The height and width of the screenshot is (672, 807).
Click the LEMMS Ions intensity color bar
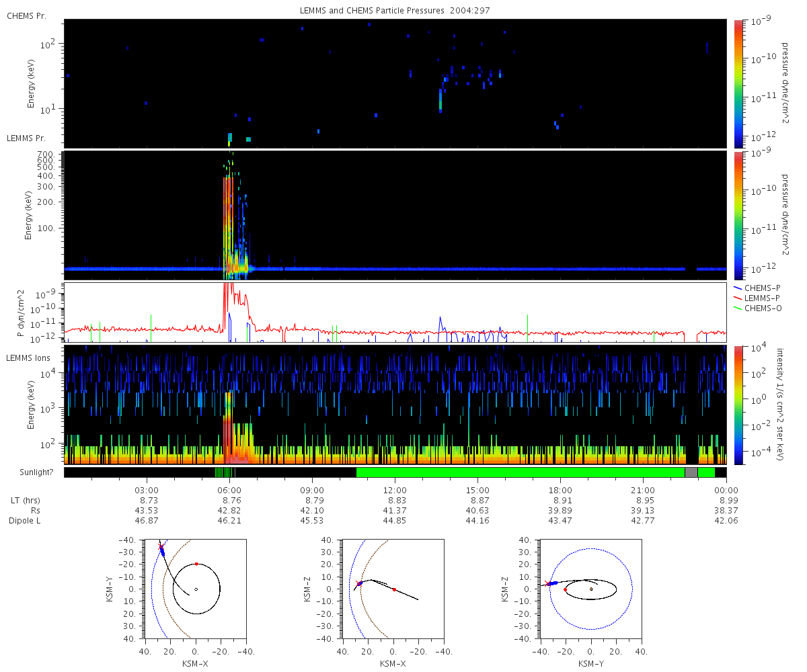click(x=738, y=405)
